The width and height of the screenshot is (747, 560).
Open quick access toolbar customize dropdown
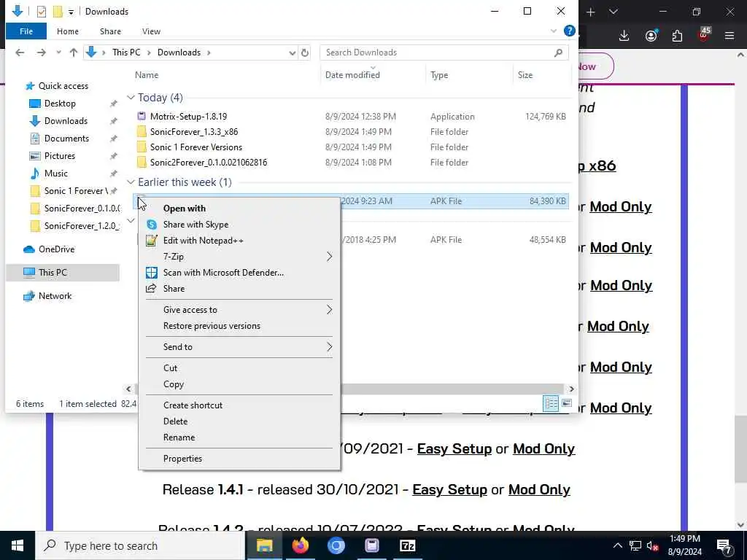tap(71, 12)
